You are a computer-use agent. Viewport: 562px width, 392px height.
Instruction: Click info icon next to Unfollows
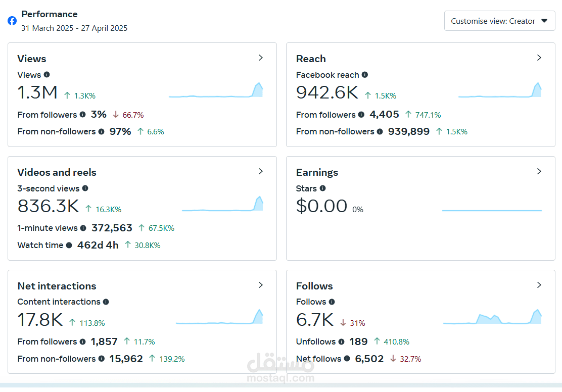point(341,341)
